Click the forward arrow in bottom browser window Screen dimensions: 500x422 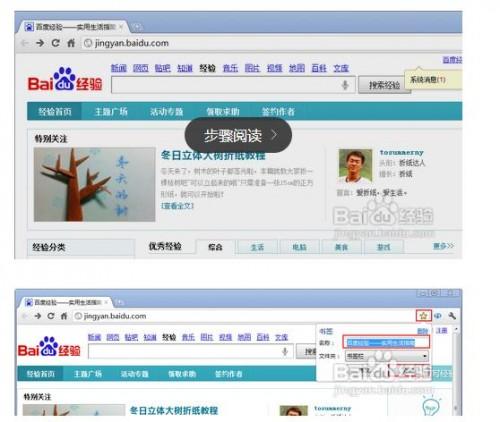click(x=38, y=316)
